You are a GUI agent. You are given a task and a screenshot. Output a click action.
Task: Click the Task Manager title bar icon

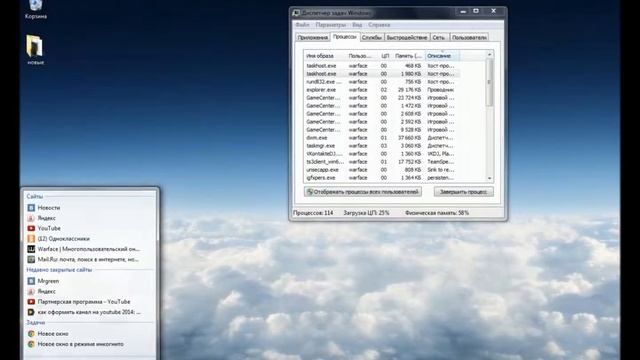pos(296,13)
